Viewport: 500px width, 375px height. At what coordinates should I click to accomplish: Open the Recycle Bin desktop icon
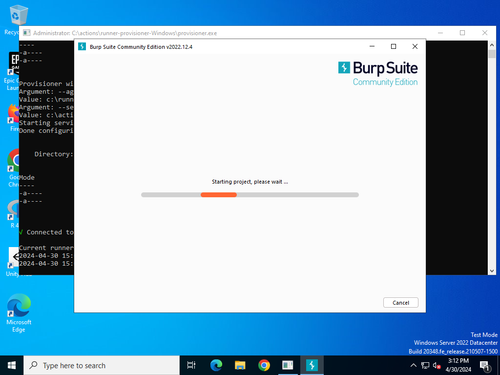(x=18, y=18)
